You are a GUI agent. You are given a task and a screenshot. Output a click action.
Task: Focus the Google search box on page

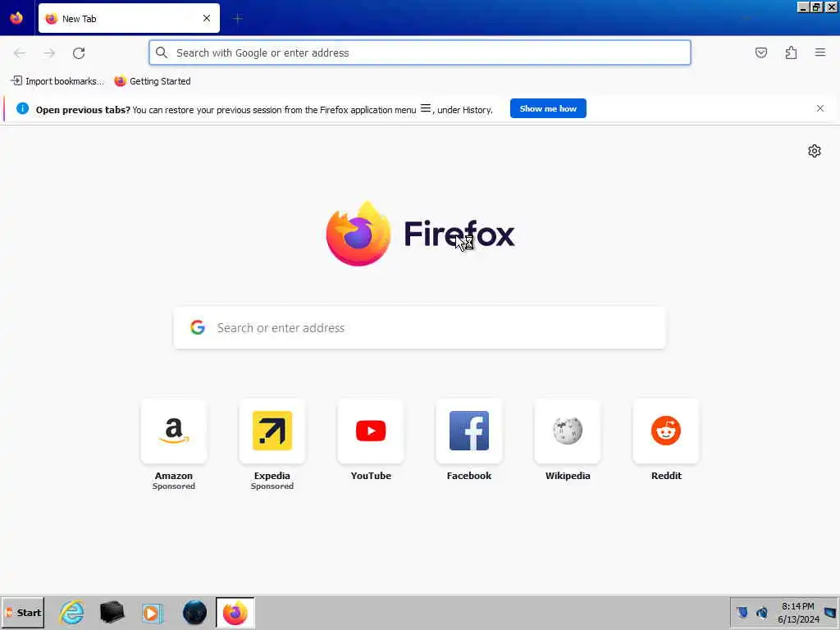pos(420,328)
